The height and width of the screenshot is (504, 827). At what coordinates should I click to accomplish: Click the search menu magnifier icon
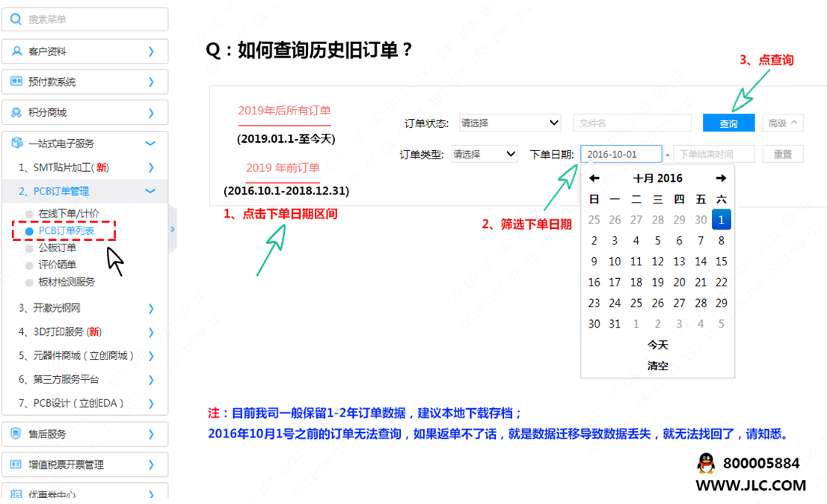(16, 19)
